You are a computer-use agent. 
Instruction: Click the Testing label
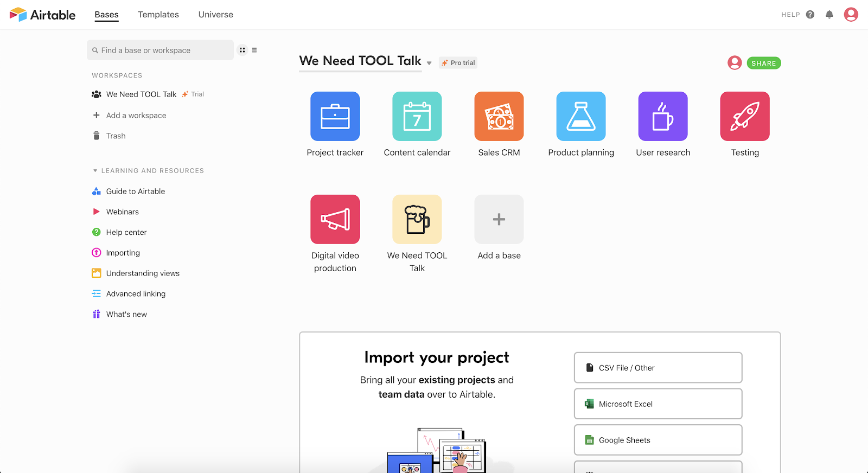tap(745, 152)
